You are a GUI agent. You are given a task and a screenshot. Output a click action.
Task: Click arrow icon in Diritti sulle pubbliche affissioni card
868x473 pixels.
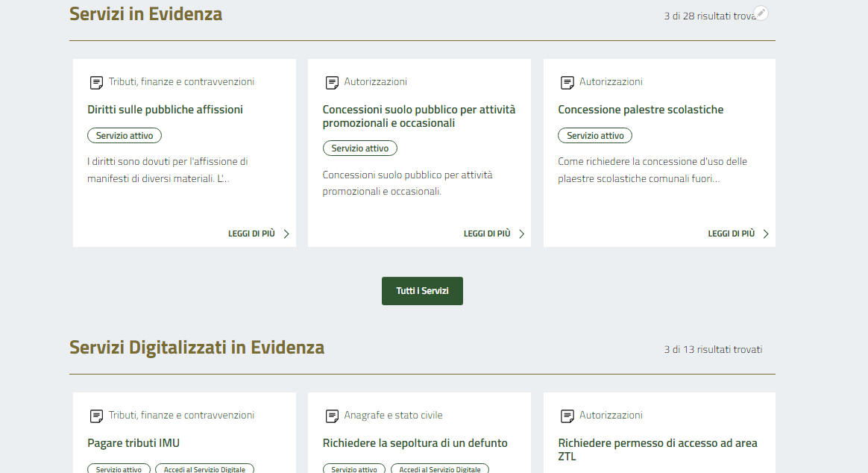click(x=286, y=234)
